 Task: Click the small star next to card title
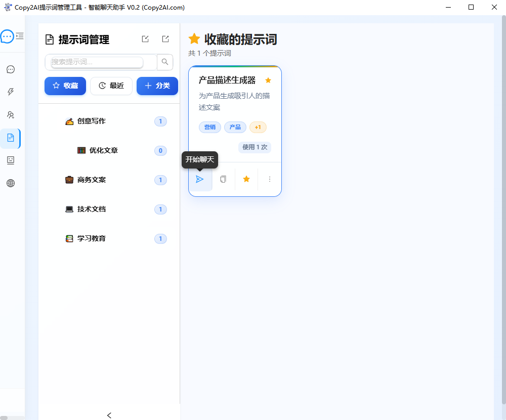pos(268,80)
